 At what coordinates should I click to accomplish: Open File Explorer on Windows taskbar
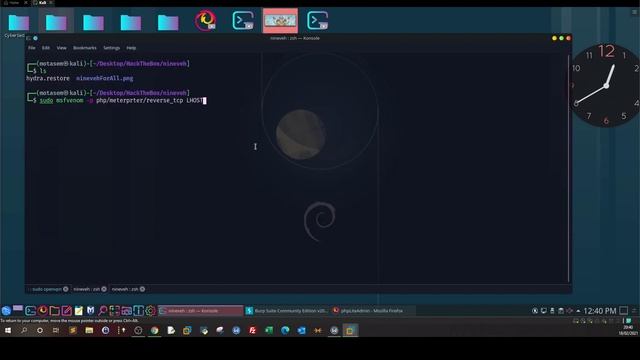(x=89, y=330)
